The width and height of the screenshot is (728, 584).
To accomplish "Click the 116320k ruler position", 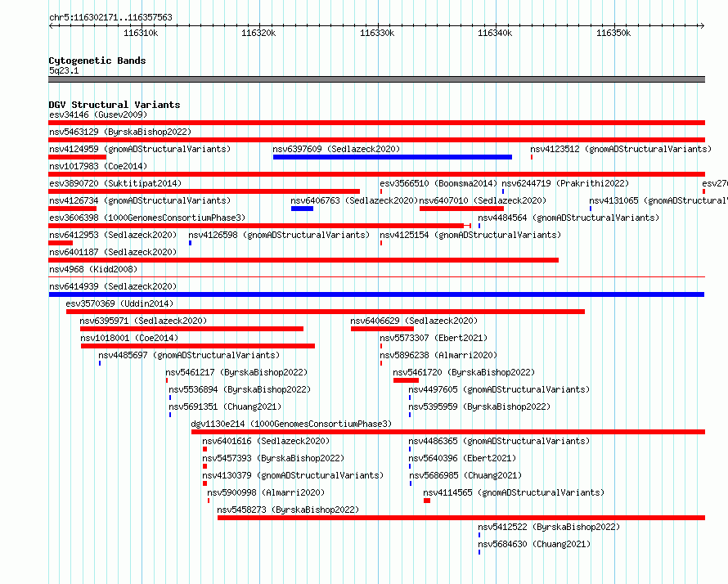I will 258,33.
